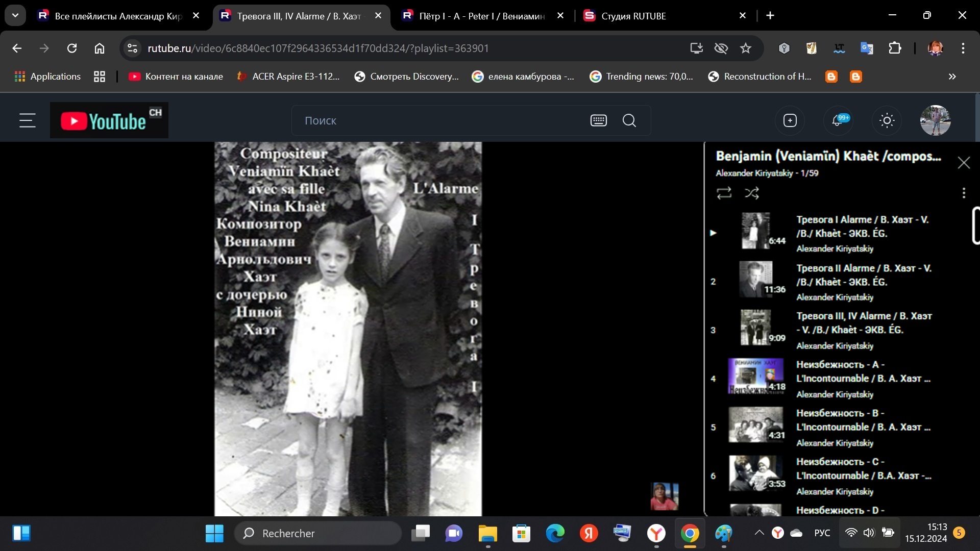Toggle light/dark theme sun icon

887,120
